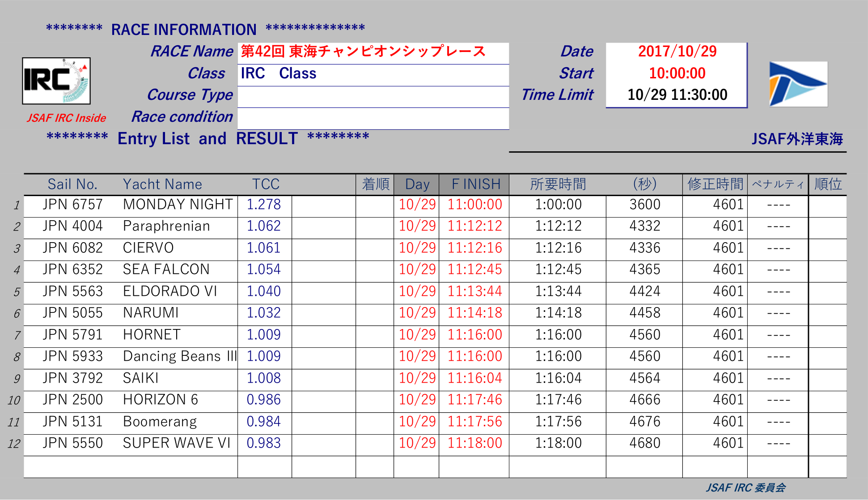Screen dimensions: 868x500
Task: Select sail number JPN 5791
Action: tap(72, 335)
